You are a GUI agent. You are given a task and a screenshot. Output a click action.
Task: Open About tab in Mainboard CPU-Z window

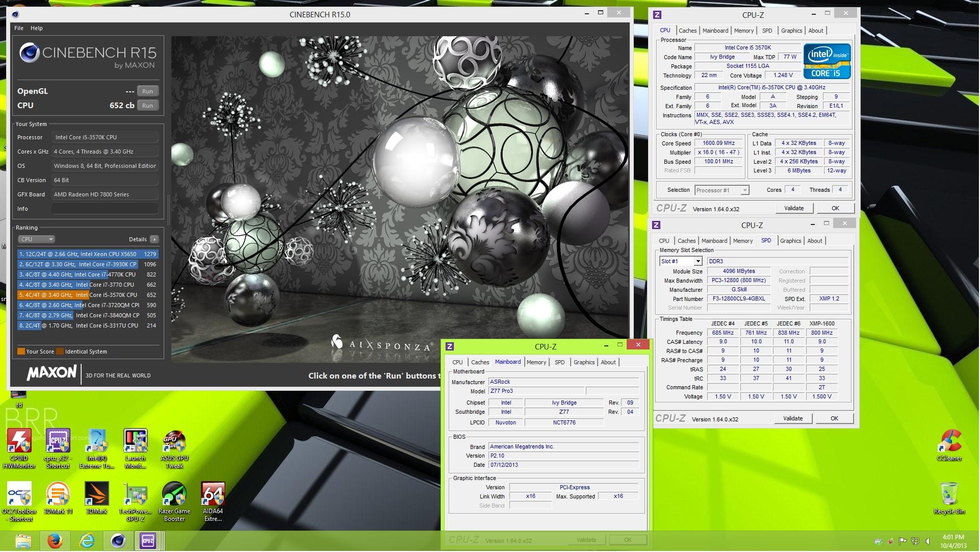click(608, 362)
